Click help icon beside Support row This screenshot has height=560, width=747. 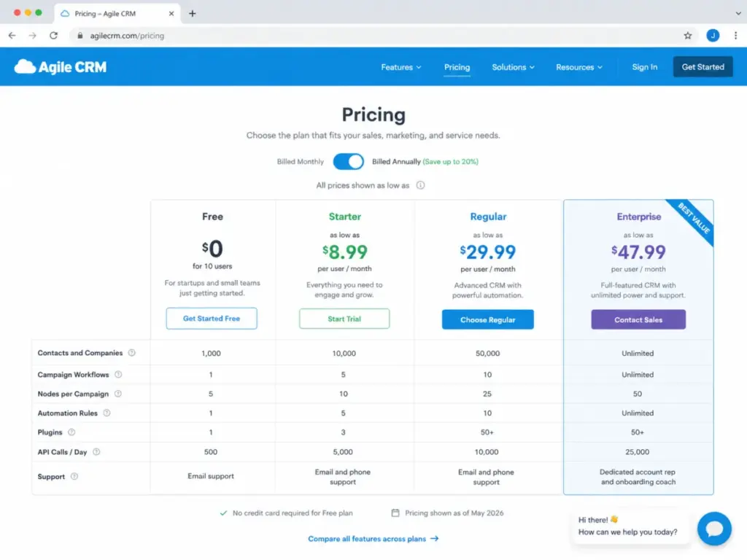pyautogui.click(x=74, y=477)
